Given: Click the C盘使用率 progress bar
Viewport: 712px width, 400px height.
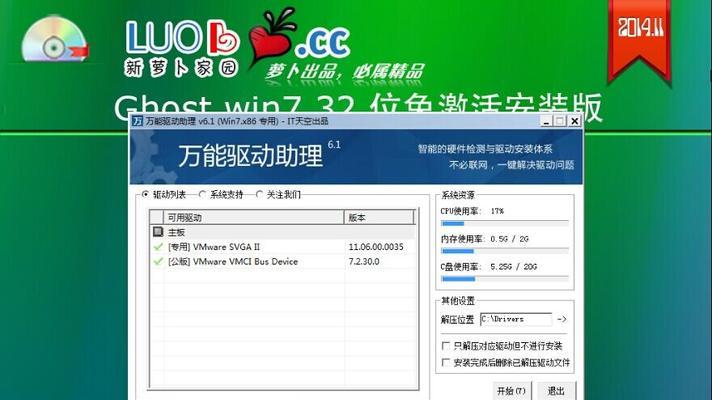Looking at the screenshot, I should [504, 279].
